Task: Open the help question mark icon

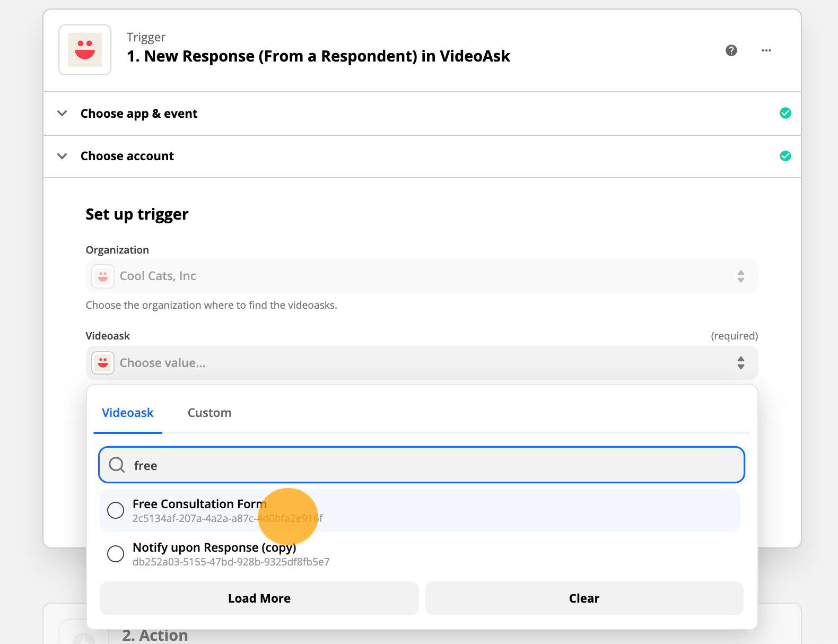Action: pyautogui.click(x=731, y=50)
